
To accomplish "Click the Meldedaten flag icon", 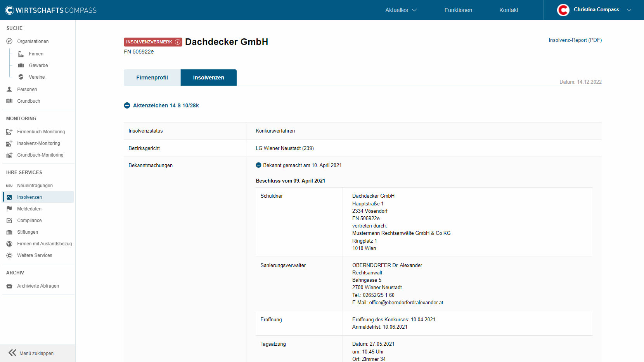I will coord(9,209).
